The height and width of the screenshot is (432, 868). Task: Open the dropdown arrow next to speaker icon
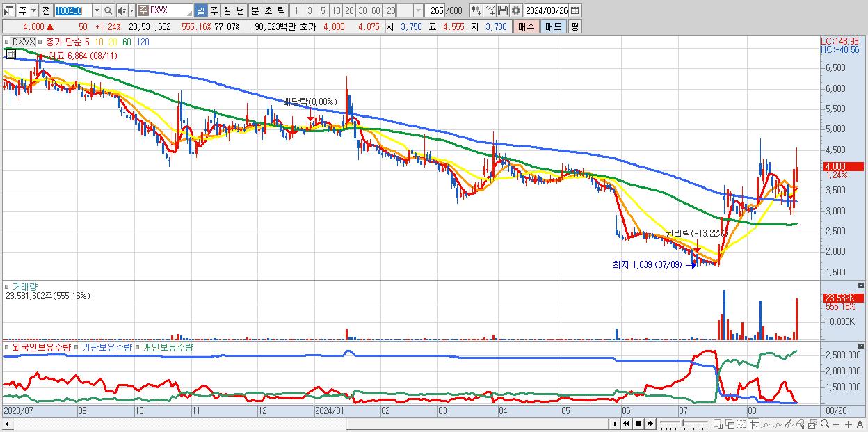[131, 10]
